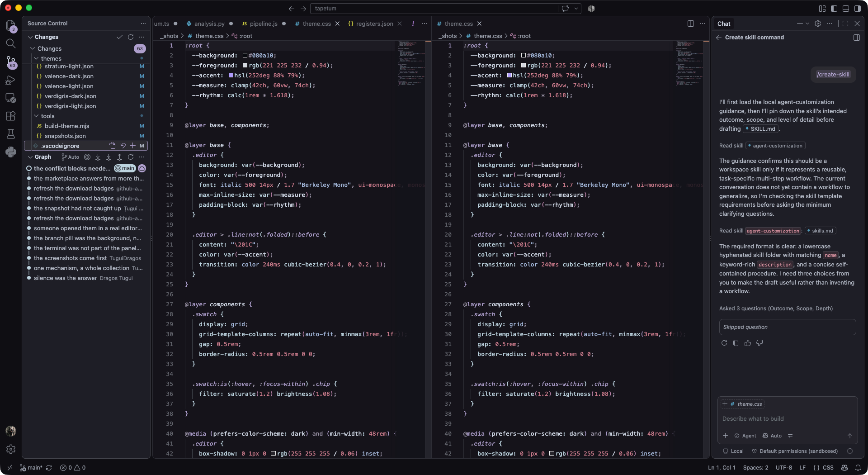Go back from Create skill command
868x475 pixels.
click(x=719, y=38)
